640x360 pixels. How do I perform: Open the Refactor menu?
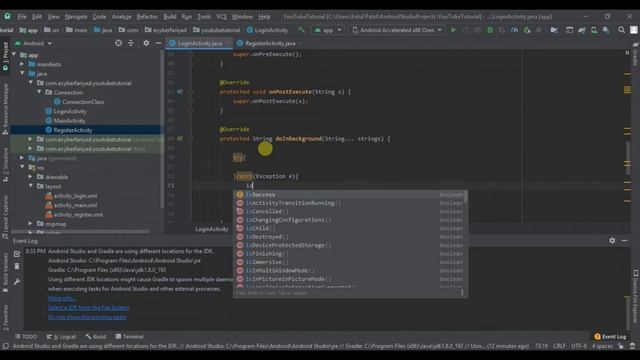tap(147, 17)
